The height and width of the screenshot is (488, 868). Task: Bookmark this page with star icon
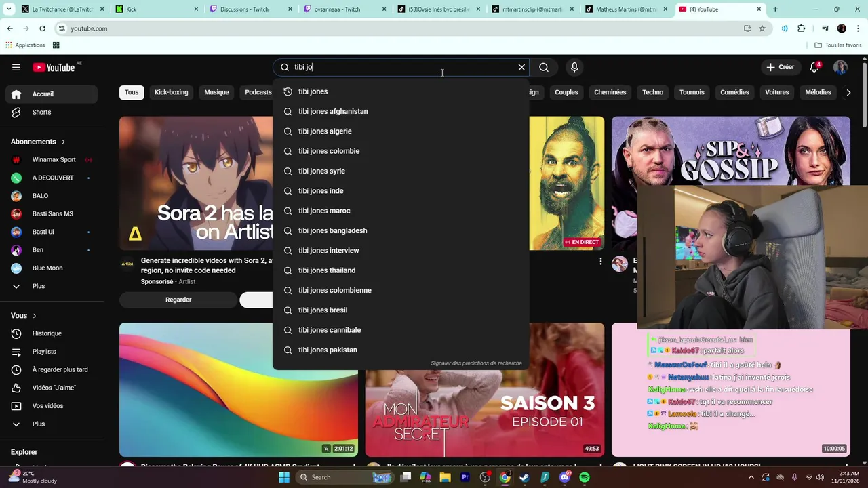pyautogui.click(x=762, y=28)
